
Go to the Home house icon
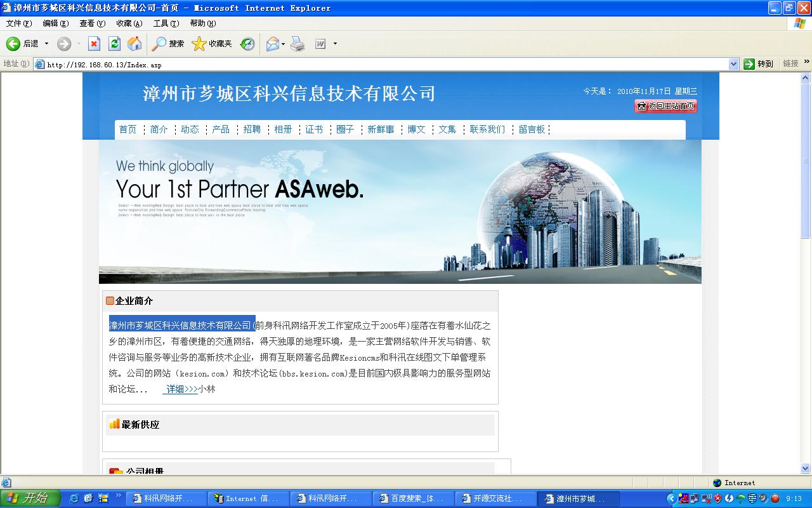coord(134,44)
